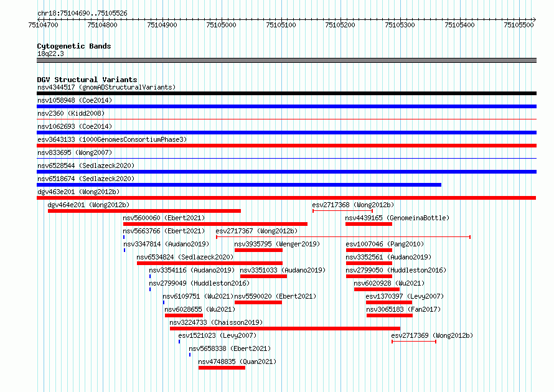Click nsv2799049 (Huddleston2016) label
The width and height of the screenshot is (554, 392).
click(x=199, y=283)
